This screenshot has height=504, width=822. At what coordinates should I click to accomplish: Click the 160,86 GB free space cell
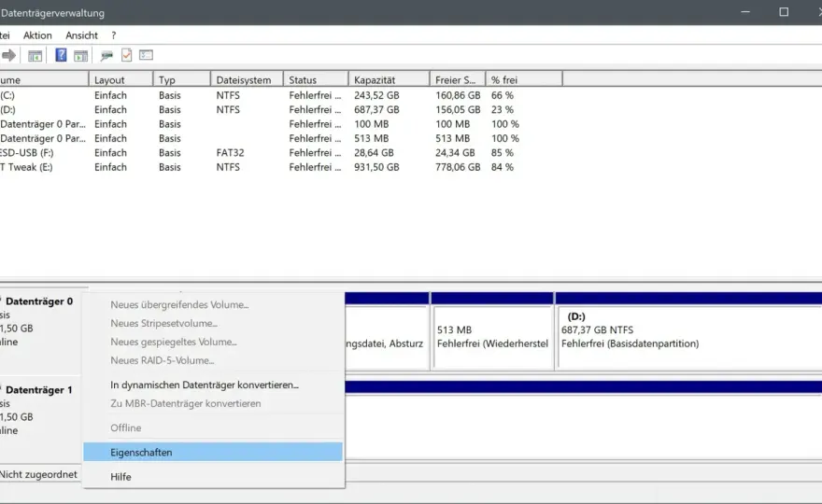pyautogui.click(x=458, y=95)
